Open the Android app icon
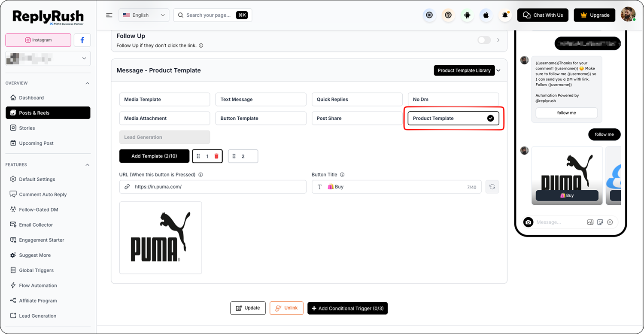644x334 pixels. pyautogui.click(x=467, y=15)
